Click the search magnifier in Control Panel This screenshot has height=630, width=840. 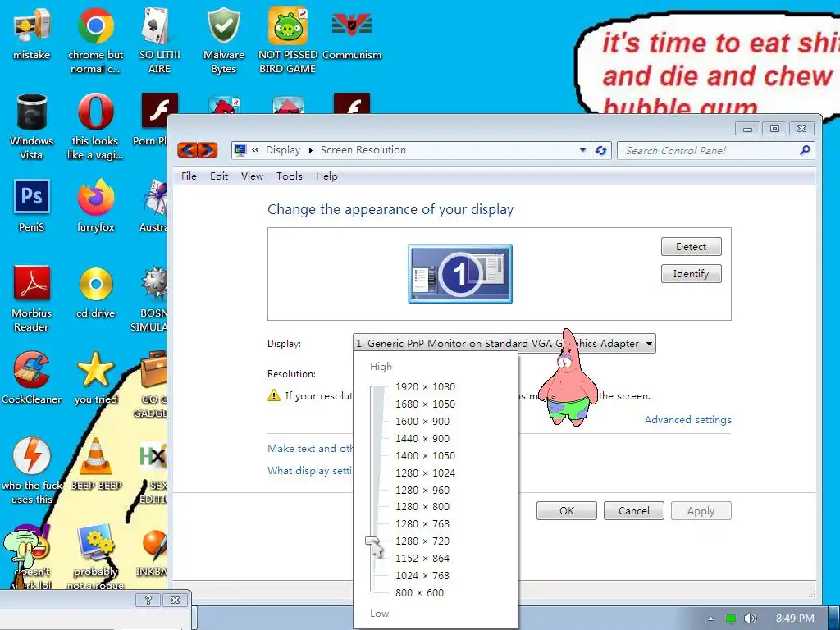coord(805,151)
